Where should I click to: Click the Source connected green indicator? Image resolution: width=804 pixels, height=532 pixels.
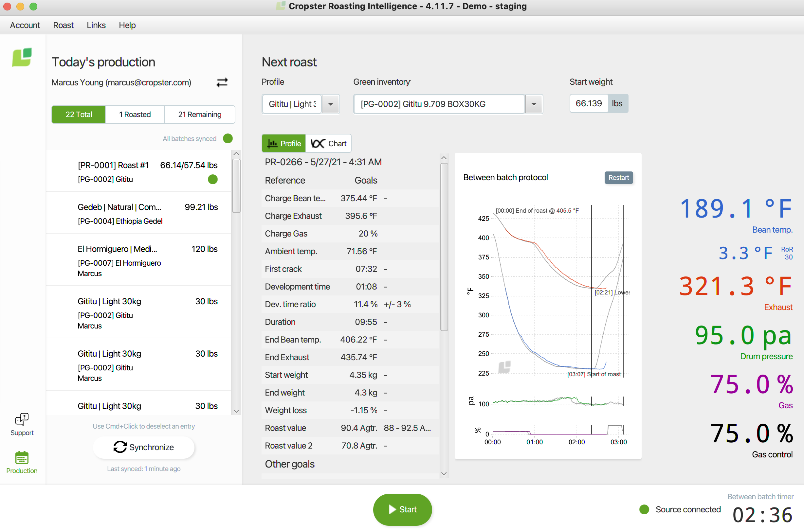point(644,509)
